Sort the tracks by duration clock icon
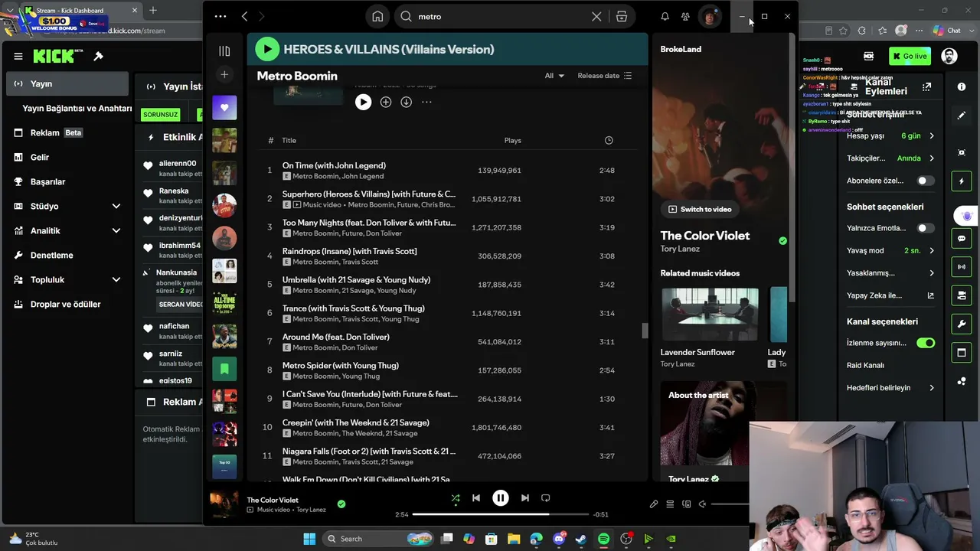Viewport: 980px width, 551px height. tap(609, 140)
